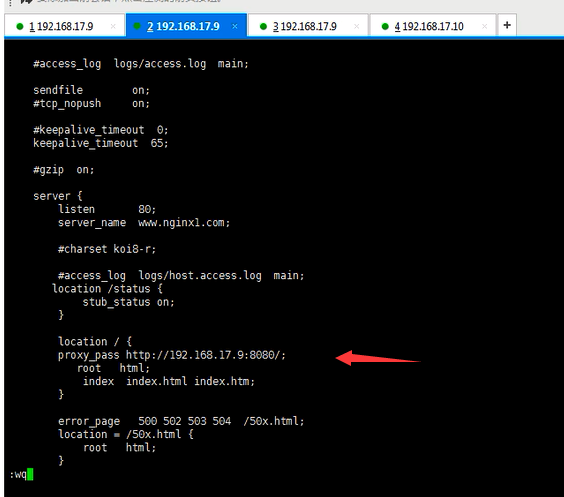Click the error_page 500 502 503 504 line
The height and width of the screenshot is (497, 564).
pos(181,421)
